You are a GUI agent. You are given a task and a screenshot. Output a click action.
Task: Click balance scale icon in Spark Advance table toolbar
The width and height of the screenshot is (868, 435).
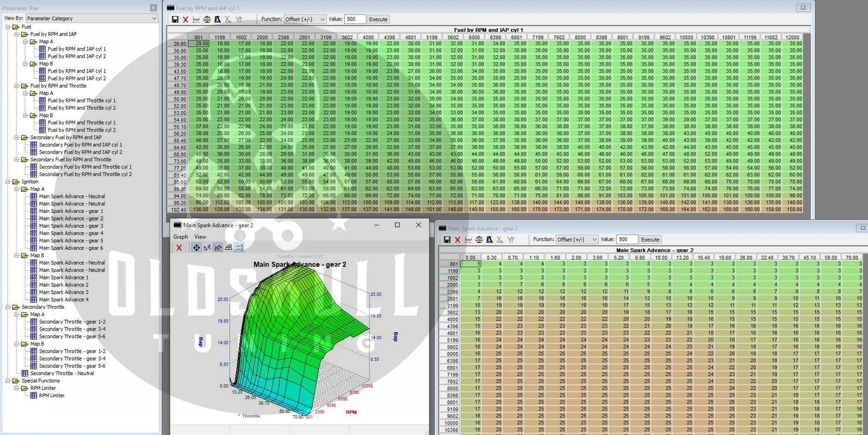(479, 240)
